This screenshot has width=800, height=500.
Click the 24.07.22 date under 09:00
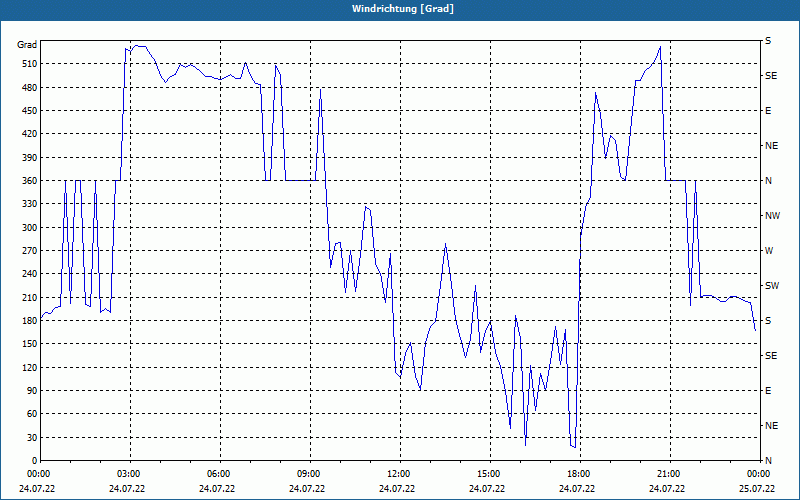pyautogui.click(x=307, y=489)
